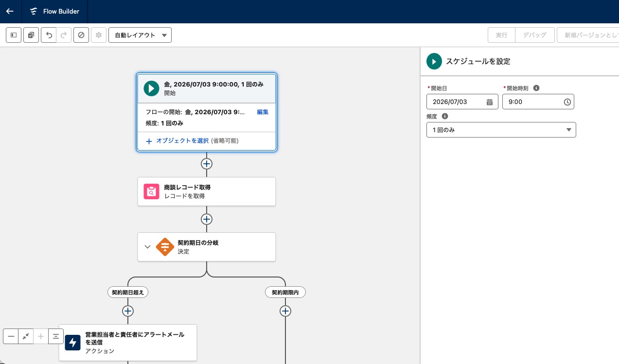Screen dimensions: 619x364
Task: Click the select elements toolbar button
Action: 31,35
